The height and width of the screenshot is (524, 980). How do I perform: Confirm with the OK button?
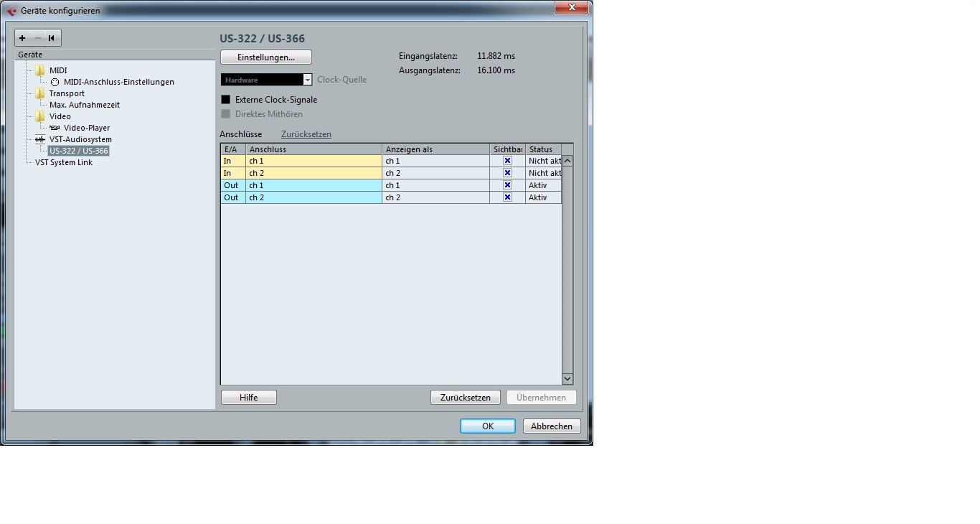click(x=488, y=426)
